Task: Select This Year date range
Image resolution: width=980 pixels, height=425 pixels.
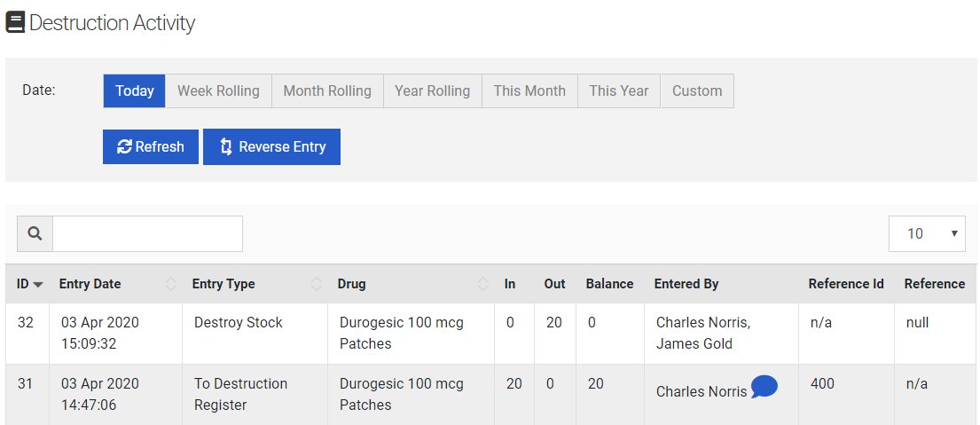Action: [x=618, y=91]
